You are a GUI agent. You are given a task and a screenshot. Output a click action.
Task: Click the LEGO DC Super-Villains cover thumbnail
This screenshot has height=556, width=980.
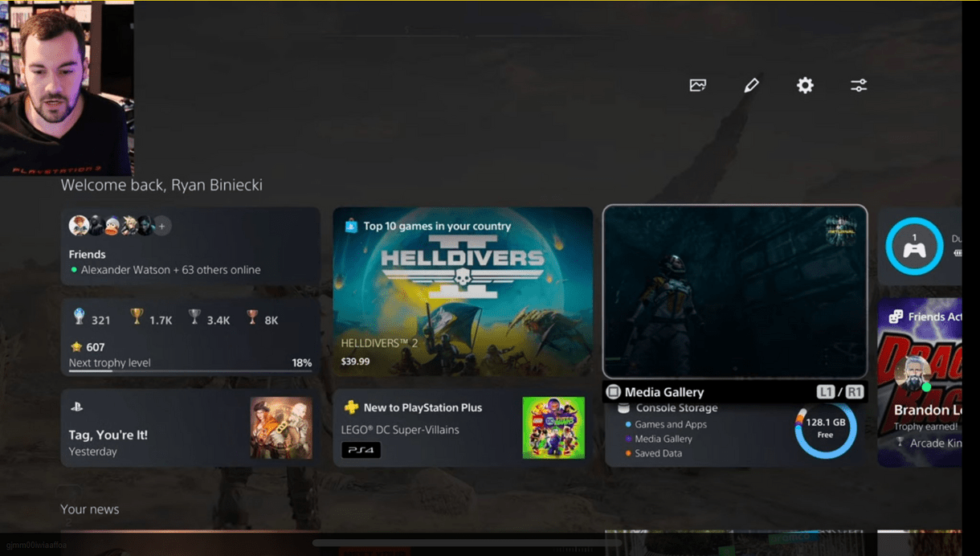[x=553, y=428]
